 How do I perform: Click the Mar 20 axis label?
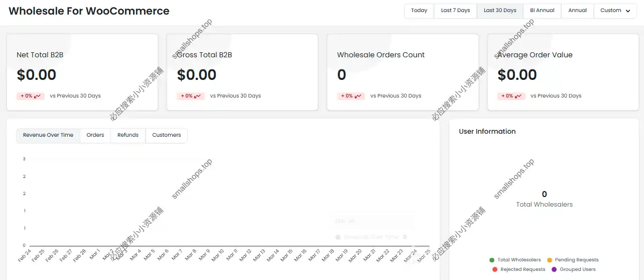pyautogui.click(x=356, y=255)
